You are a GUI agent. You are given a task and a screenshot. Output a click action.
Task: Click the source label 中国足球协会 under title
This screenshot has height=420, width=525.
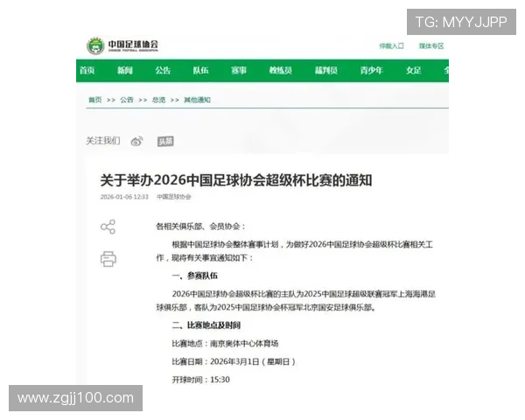[174, 197]
